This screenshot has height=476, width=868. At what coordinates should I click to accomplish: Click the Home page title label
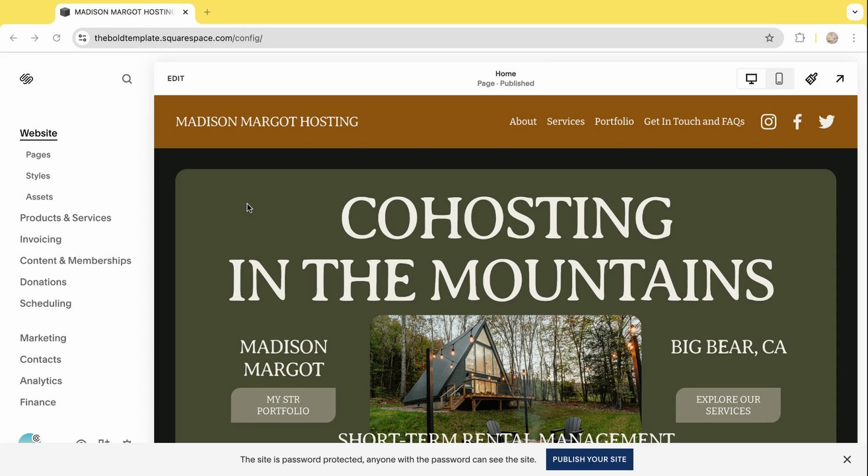tap(505, 74)
